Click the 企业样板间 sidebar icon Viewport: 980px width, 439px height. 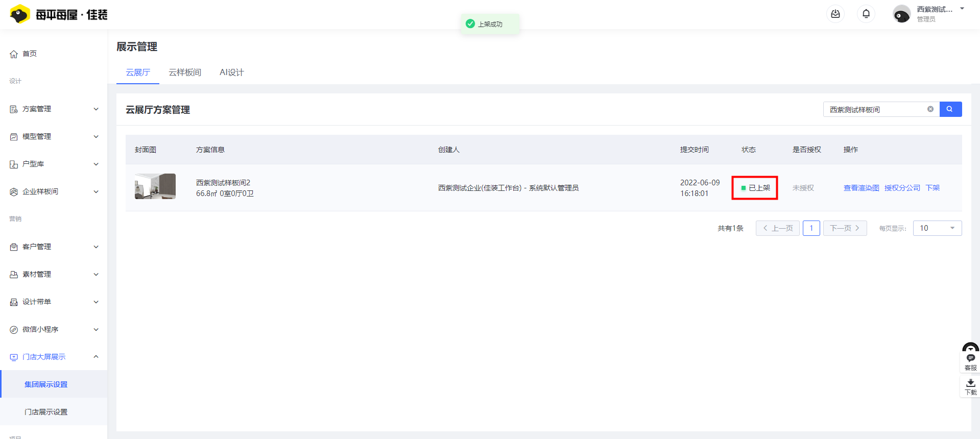(x=14, y=192)
